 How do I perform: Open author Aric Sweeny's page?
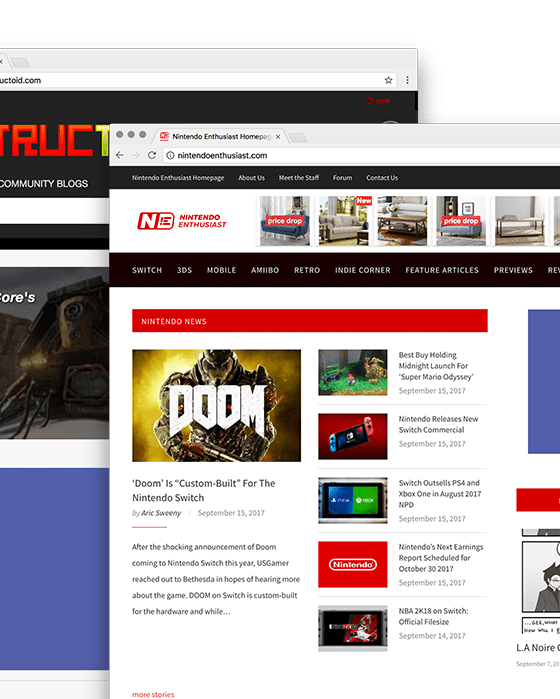pyautogui.click(x=161, y=513)
